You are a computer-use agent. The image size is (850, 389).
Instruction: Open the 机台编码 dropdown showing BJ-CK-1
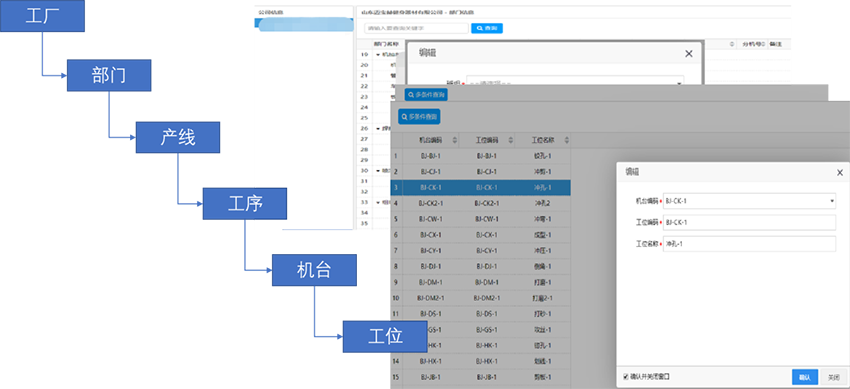[749, 201]
